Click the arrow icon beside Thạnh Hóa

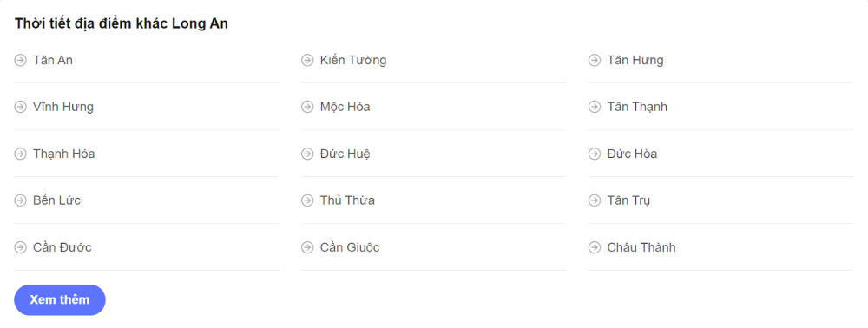[x=21, y=154]
